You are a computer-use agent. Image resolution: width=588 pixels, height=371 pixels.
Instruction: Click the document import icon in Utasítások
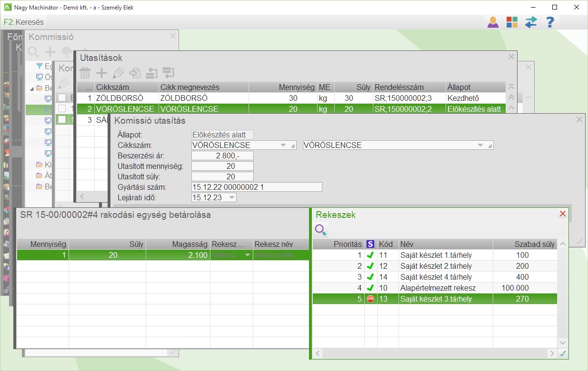point(135,73)
